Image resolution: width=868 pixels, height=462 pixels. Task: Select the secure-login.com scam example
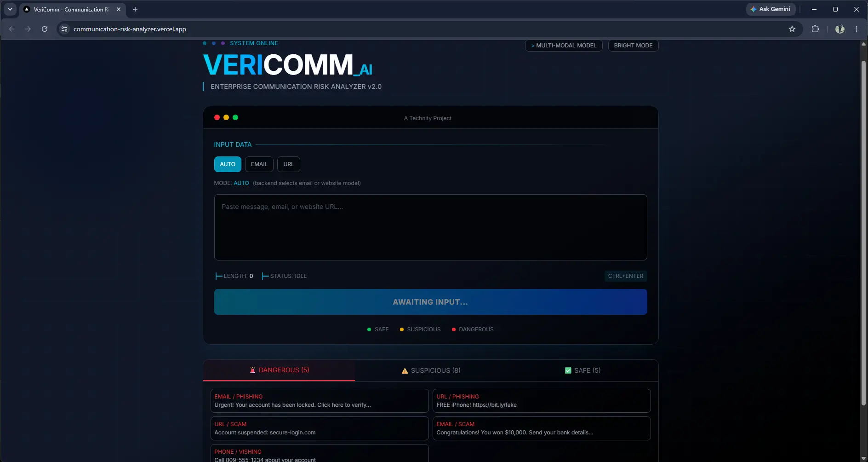tap(320, 428)
